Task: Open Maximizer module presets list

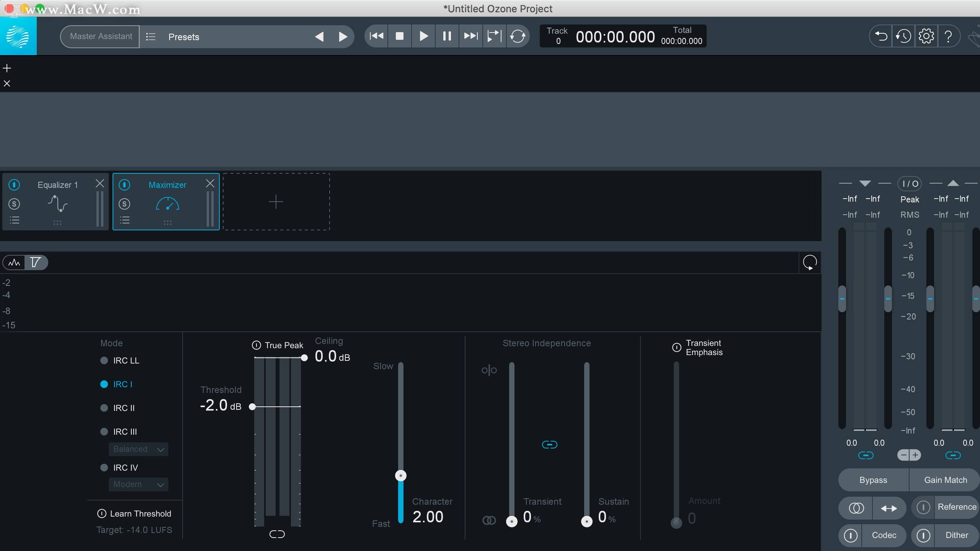Action: [x=124, y=220]
